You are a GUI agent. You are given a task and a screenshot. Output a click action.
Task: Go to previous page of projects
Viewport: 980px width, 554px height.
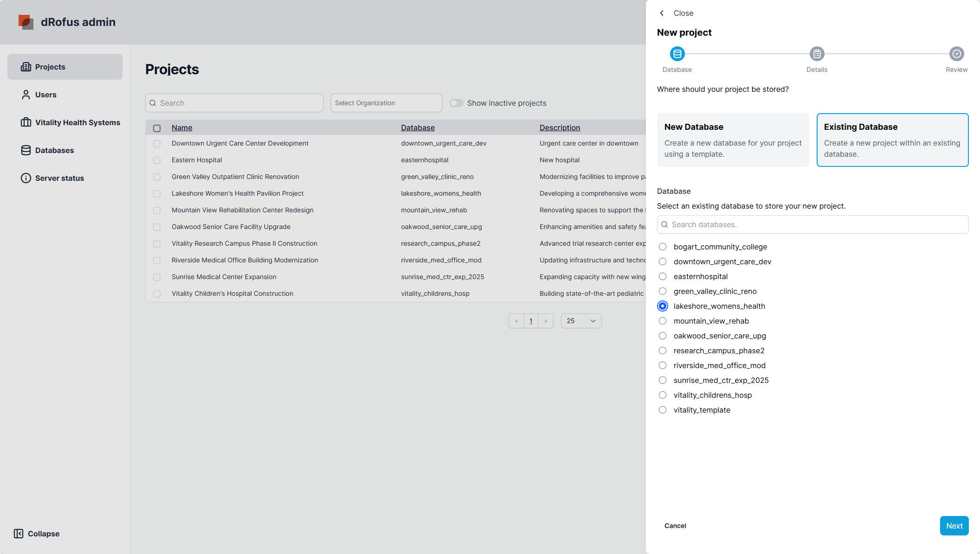pos(516,321)
